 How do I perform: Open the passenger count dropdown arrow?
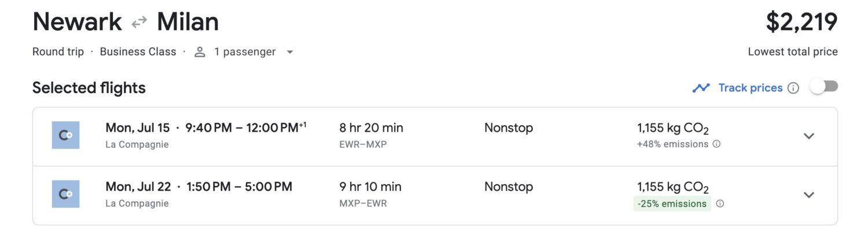(290, 52)
